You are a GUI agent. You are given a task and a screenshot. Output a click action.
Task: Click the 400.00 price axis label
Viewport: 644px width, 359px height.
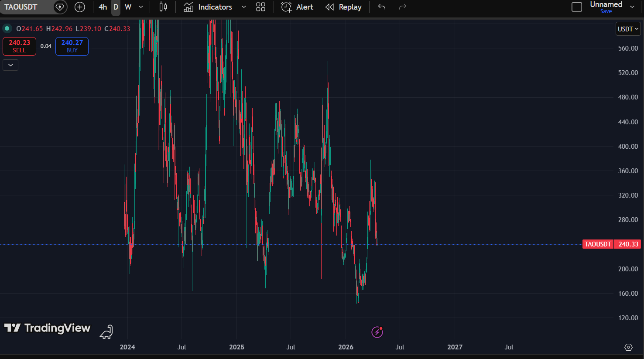[628, 147]
